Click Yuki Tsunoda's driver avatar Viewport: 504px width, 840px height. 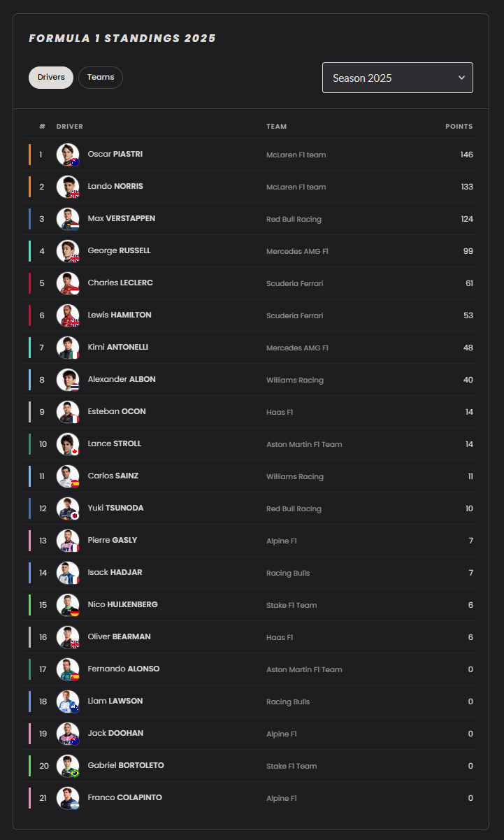click(x=68, y=508)
